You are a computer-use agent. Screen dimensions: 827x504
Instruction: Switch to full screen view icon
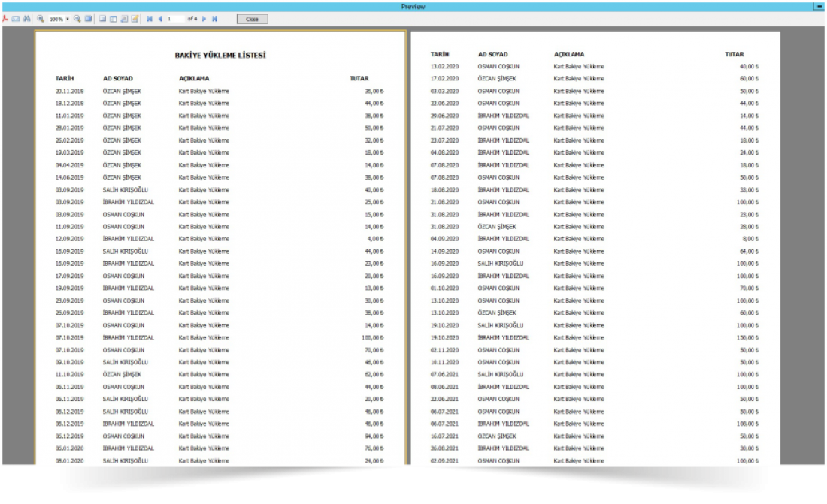[88, 18]
